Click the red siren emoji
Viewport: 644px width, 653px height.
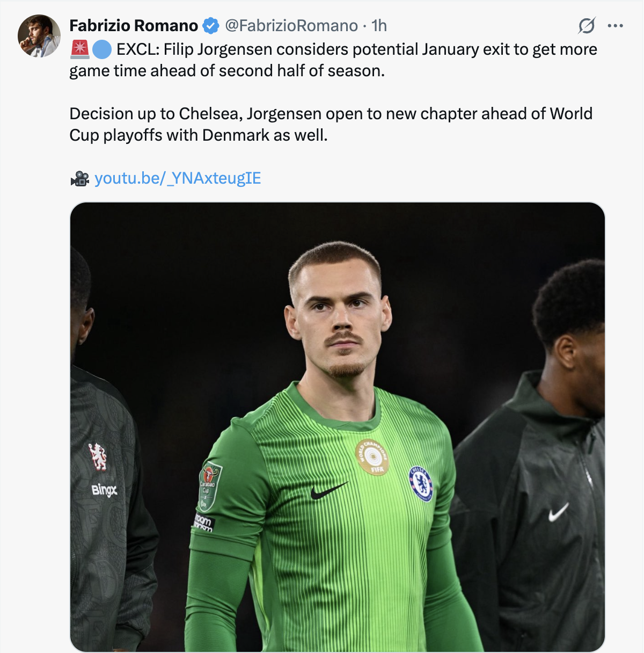79,49
